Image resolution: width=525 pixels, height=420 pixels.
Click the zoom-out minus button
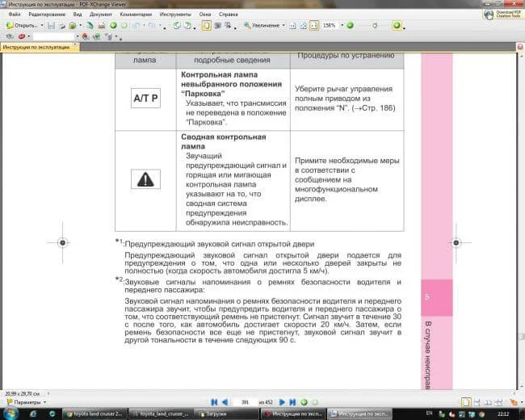point(350,25)
